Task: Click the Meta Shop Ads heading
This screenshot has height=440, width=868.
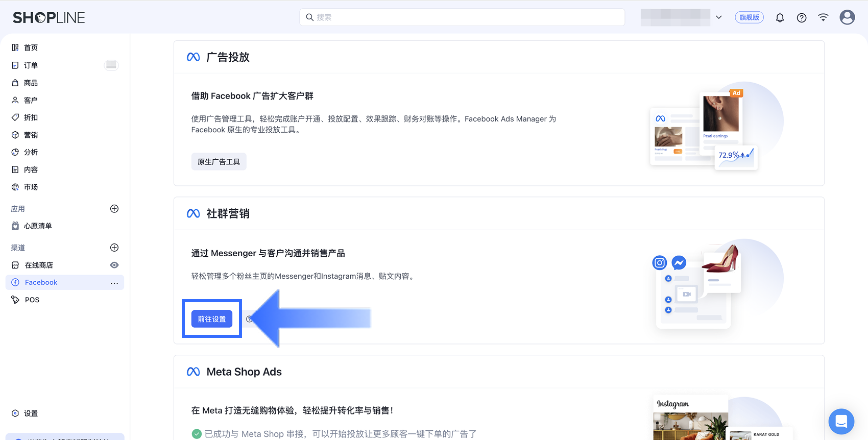Action: (244, 372)
